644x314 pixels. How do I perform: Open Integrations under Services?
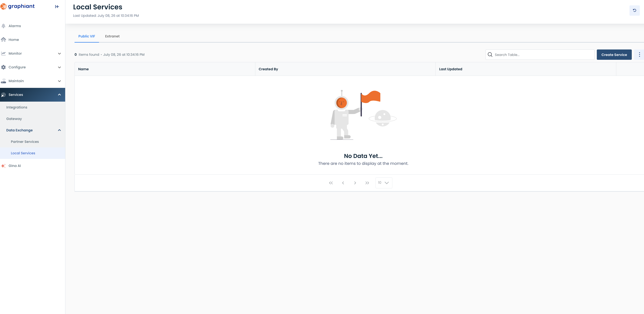point(32,107)
